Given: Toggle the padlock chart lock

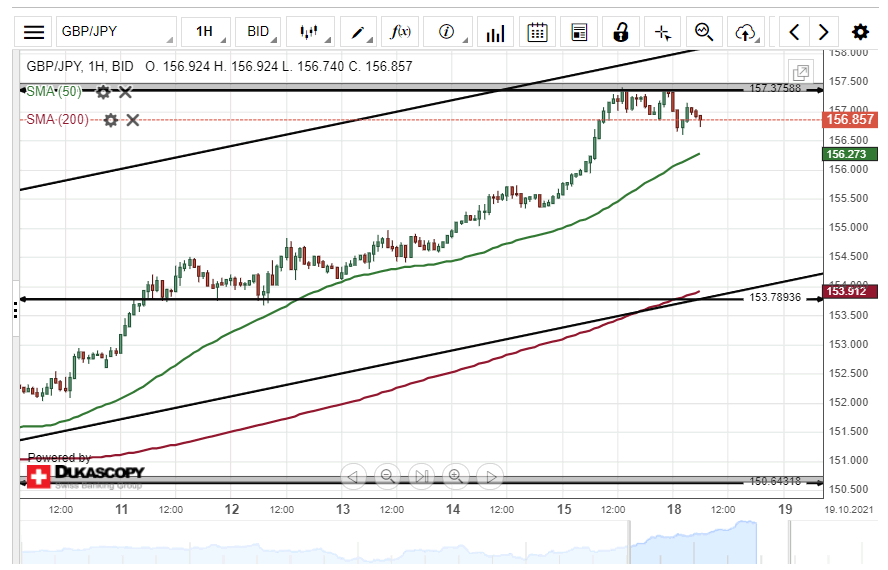Looking at the screenshot, I should (621, 32).
